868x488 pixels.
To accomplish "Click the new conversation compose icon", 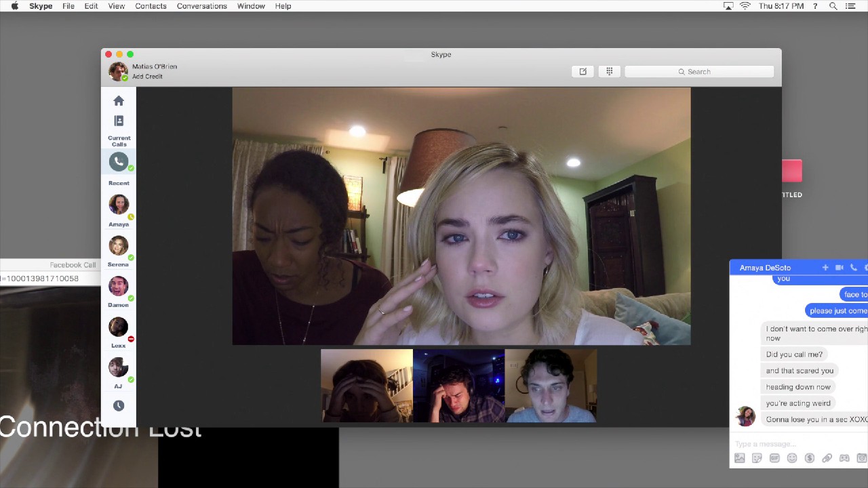I will tap(583, 71).
